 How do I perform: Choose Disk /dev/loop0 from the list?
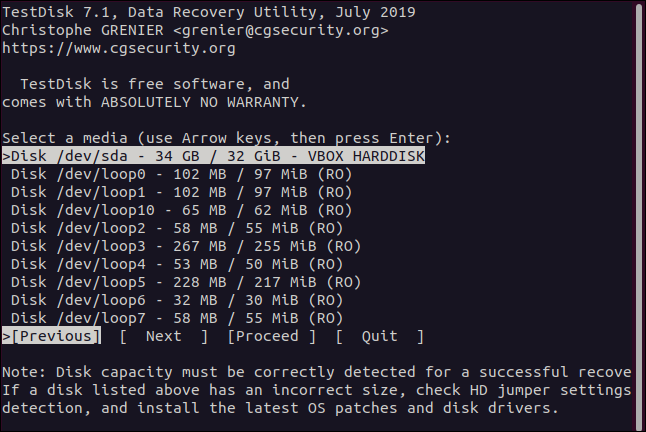point(181,174)
